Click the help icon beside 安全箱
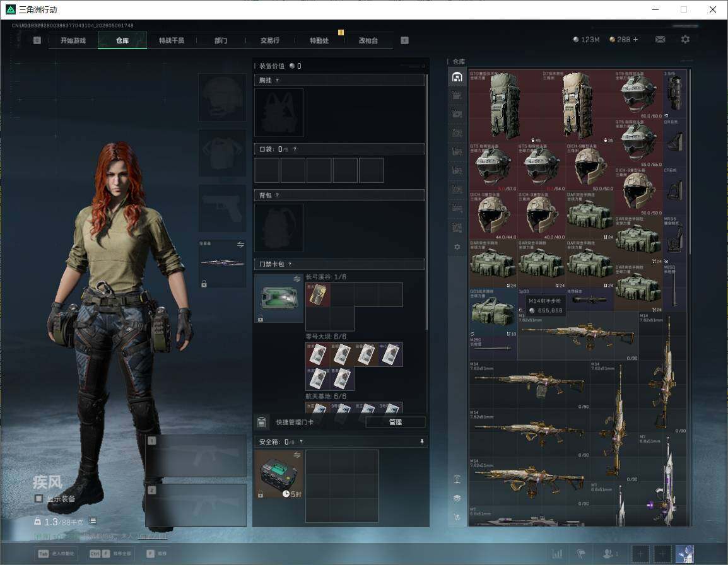728x565 pixels. [x=301, y=441]
